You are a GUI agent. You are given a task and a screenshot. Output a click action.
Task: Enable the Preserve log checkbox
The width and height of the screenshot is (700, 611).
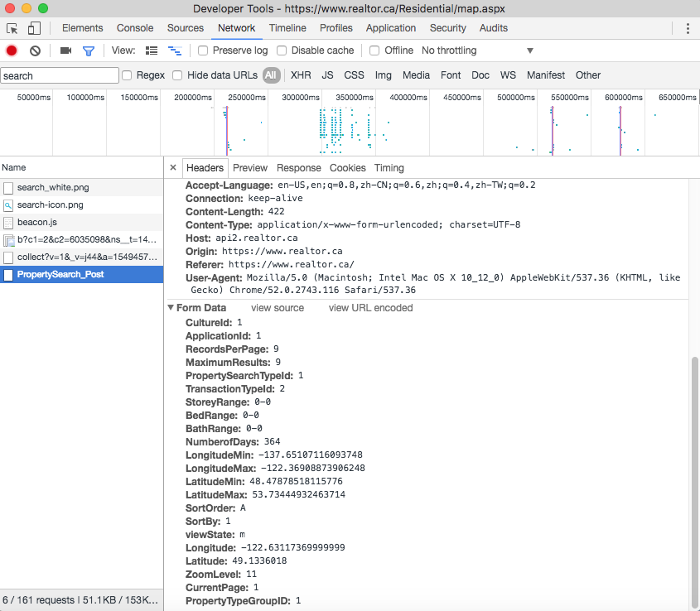coord(203,51)
